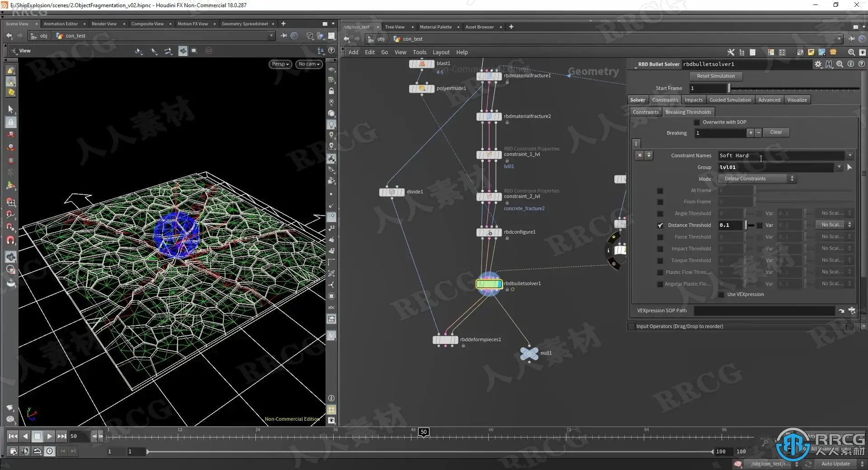This screenshot has width=868, height=470.
Task: Select the divide1 node
Action: click(x=392, y=192)
